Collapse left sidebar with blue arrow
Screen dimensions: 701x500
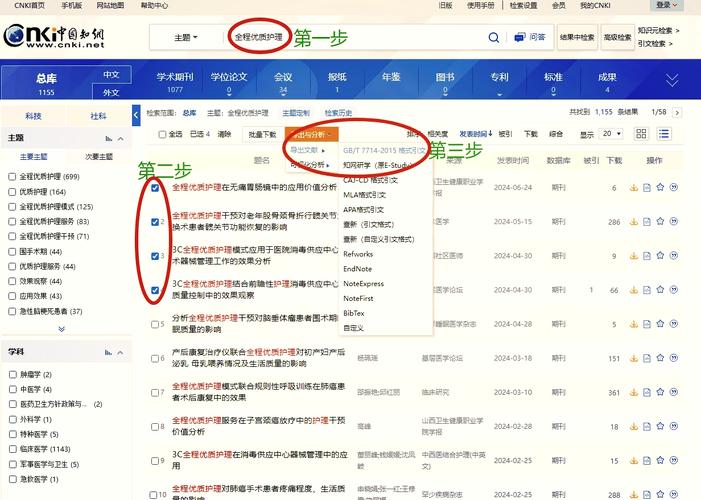136,115
